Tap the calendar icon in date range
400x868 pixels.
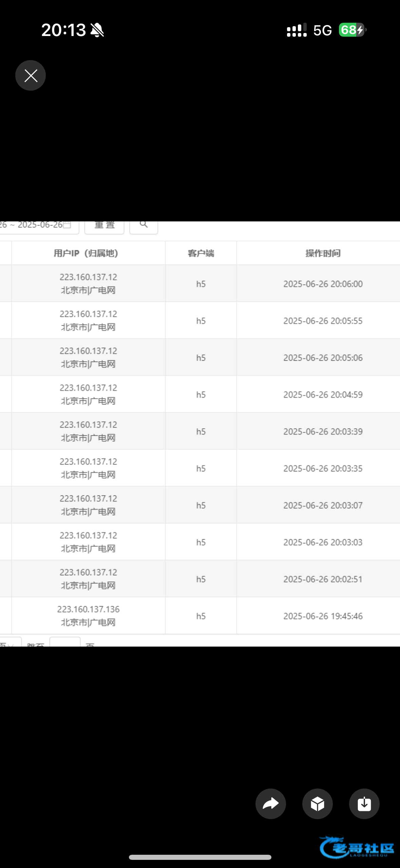[x=67, y=225]
